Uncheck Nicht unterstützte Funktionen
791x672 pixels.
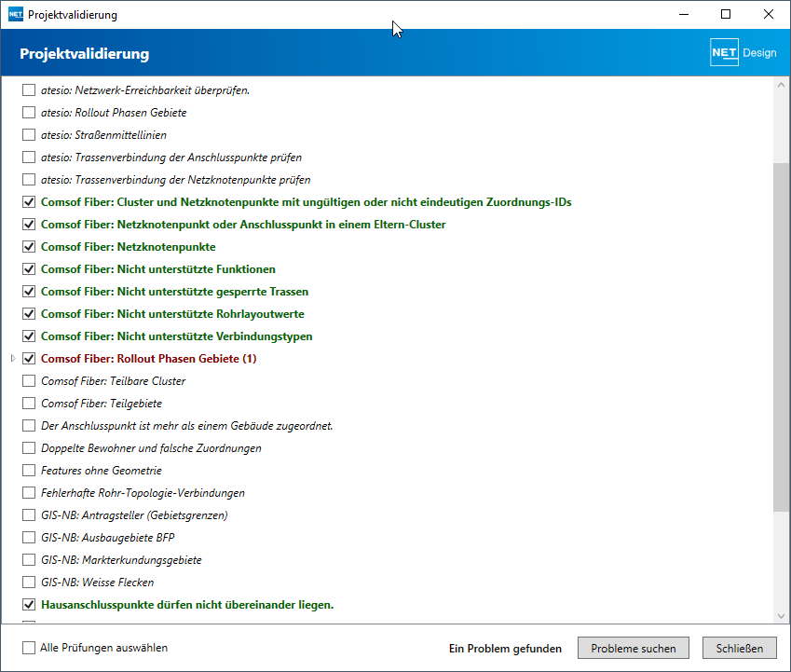[29, 269]
